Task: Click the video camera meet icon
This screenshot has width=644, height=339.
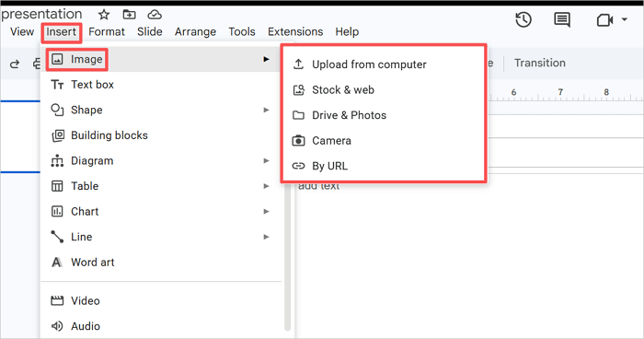Action: coord(604,20)
